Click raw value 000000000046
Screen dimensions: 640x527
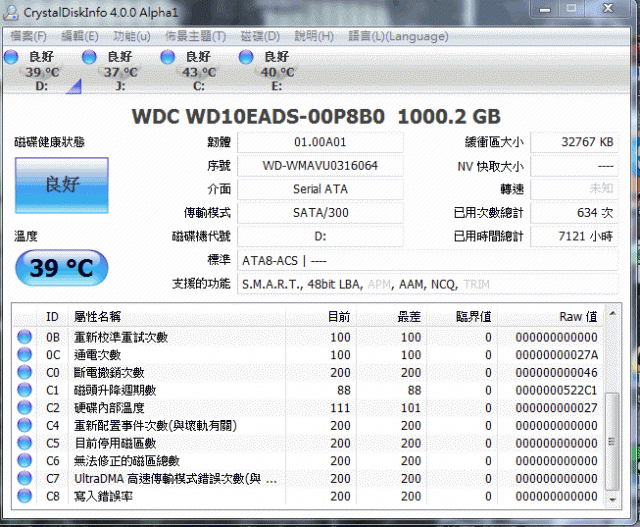click(556, 372)
